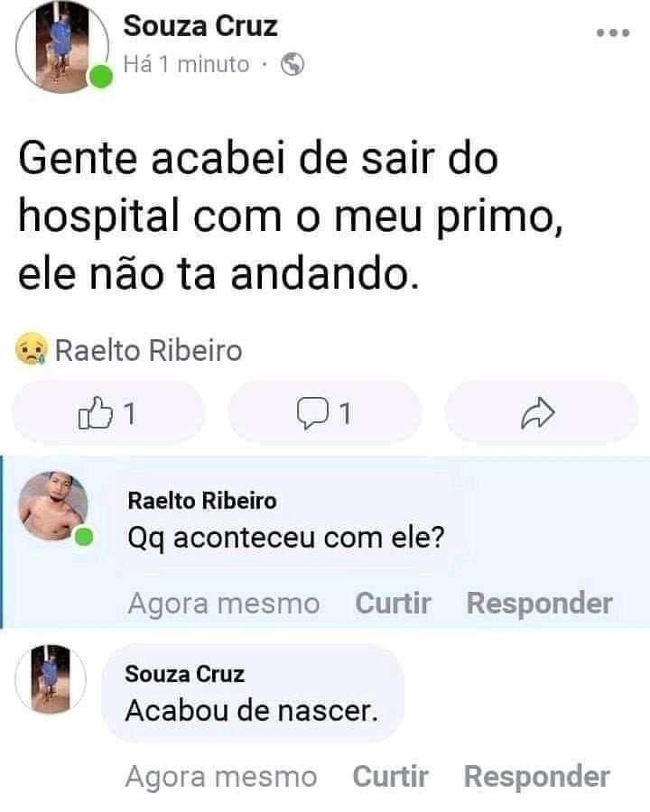Click 'Agora mesmo' timestamp on Raelto's comment
This screenshot has width=650, height=812.
[x=224, y=603]
